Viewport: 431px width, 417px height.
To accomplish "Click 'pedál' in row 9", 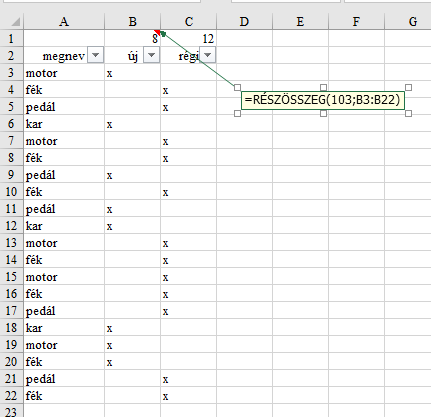I will (41, 176).
